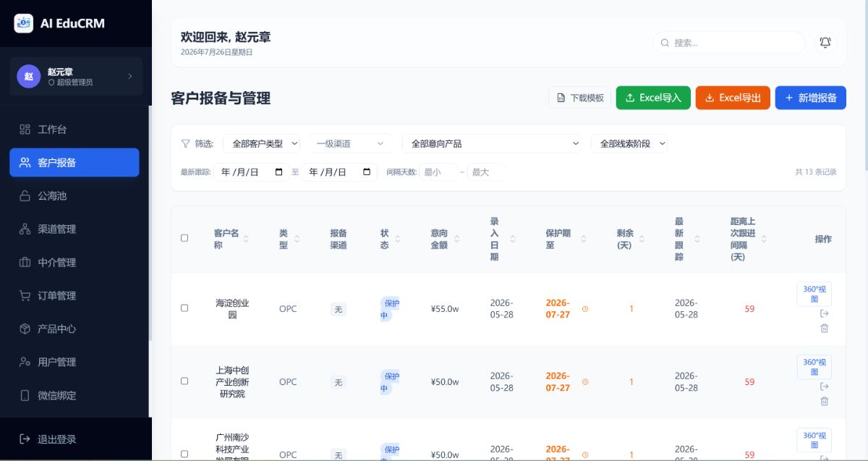The width and height of the screenshot is (868, 461).
Task: Open the 全部意向产品 dropdown
Action: coord(493,143)
